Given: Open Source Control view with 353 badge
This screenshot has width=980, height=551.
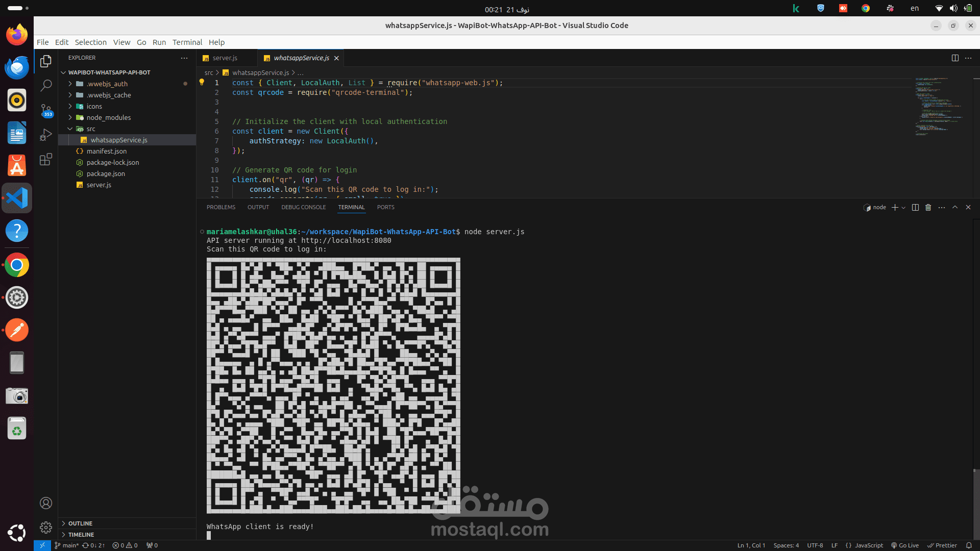Looking at the screenshot, I should (46, 110).
